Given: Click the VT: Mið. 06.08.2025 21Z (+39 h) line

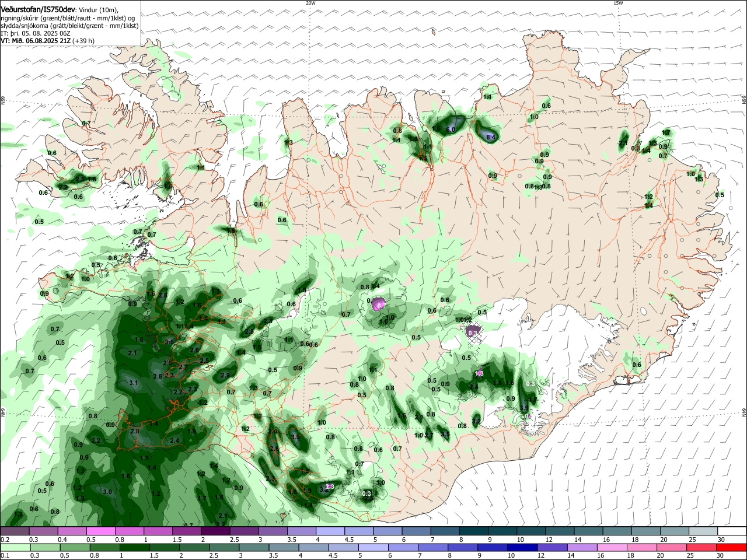Looking at the screenshot, I should click(47, 41).
